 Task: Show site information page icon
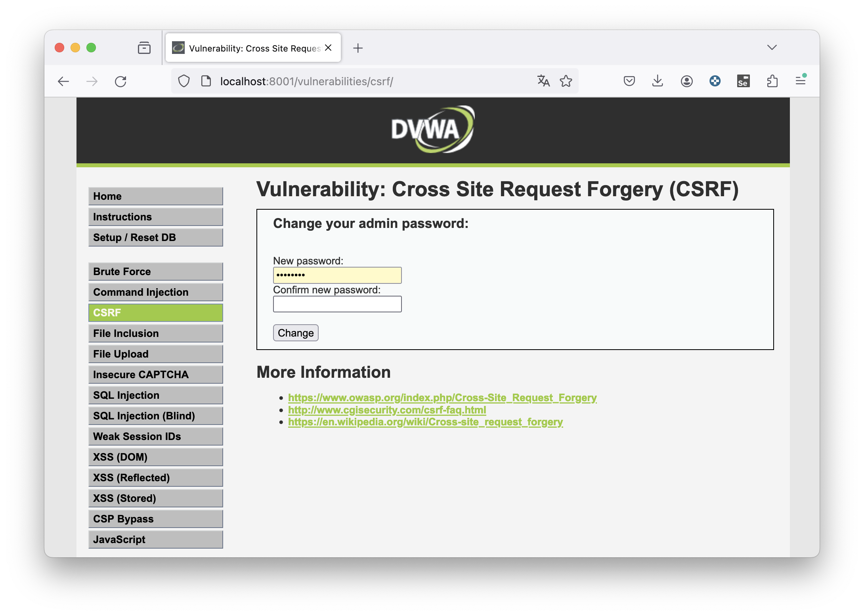point(206,81)
